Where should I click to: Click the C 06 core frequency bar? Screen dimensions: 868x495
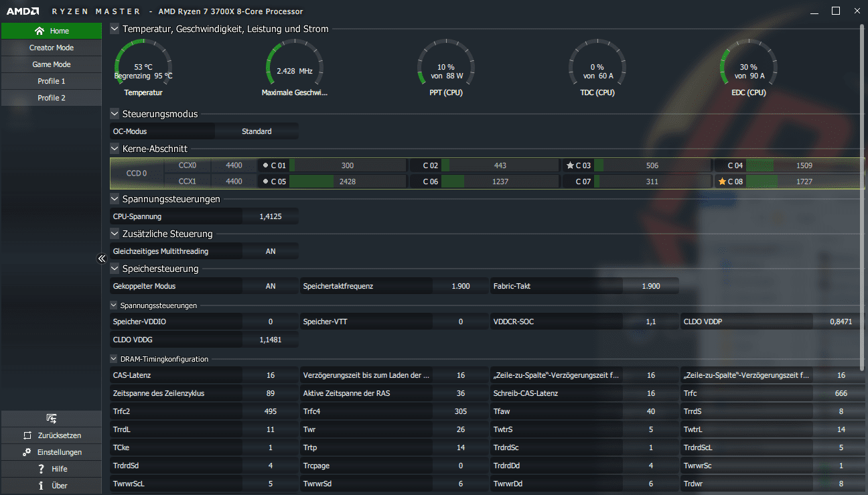500,182
